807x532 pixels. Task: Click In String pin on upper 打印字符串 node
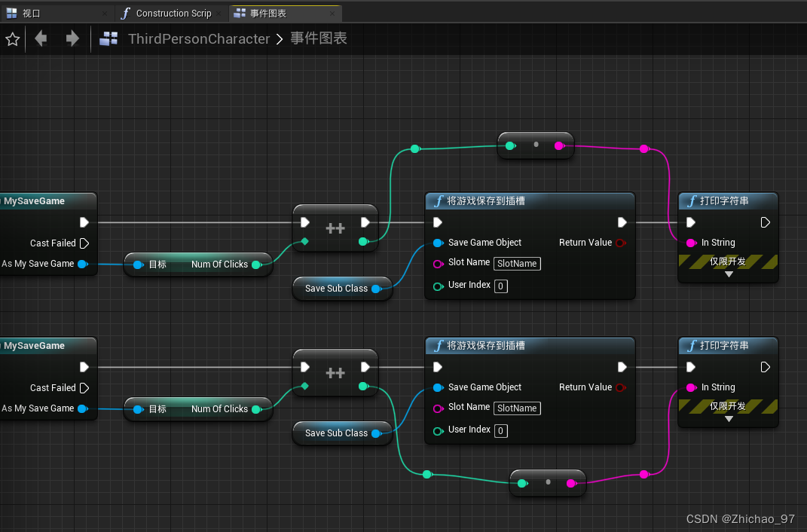(692, 243)
